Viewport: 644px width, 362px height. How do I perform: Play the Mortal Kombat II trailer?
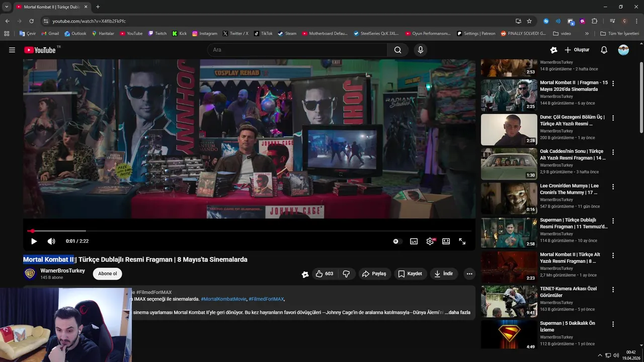34,241
